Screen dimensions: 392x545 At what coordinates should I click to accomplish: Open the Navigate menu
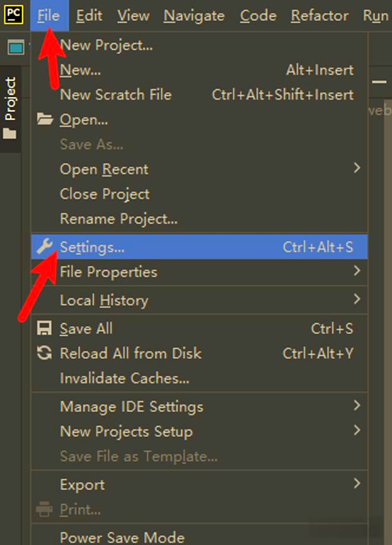[193, 16]
